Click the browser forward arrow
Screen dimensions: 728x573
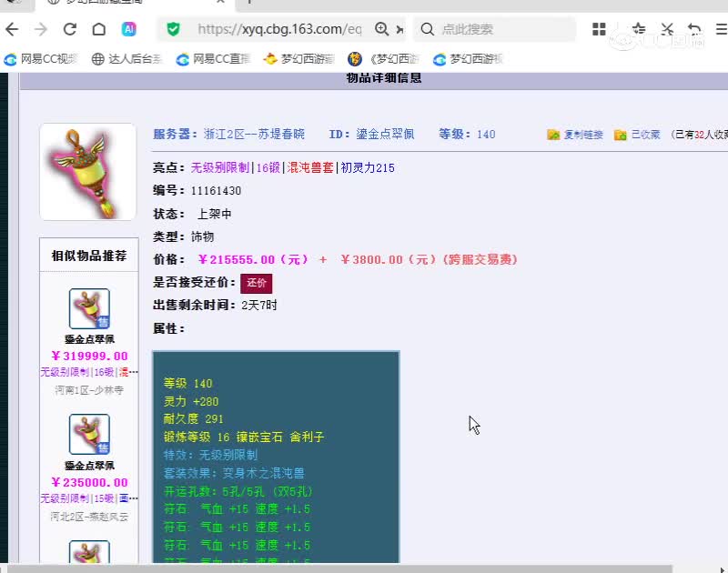point(41,29)
